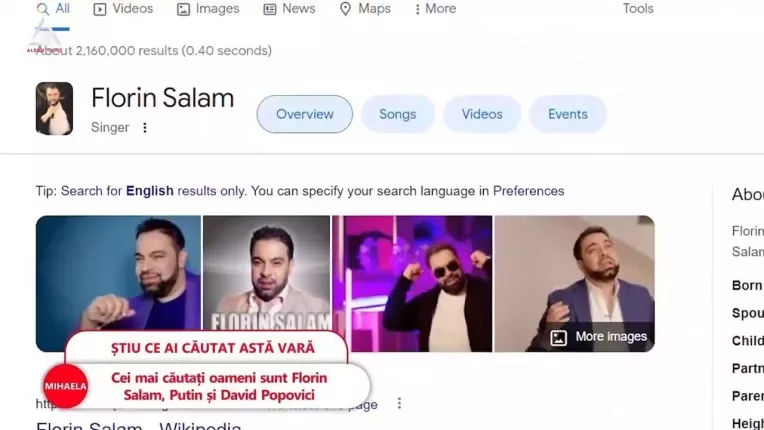Open the Events chip
This screenshot has height=430, width=764.
pyautogui.click(x=568, y=114)
